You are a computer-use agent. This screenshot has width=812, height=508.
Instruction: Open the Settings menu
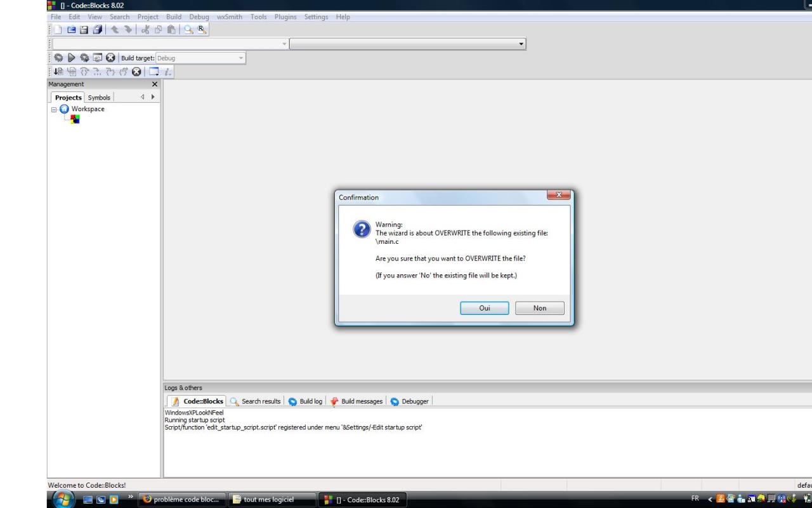pos(316,17)
